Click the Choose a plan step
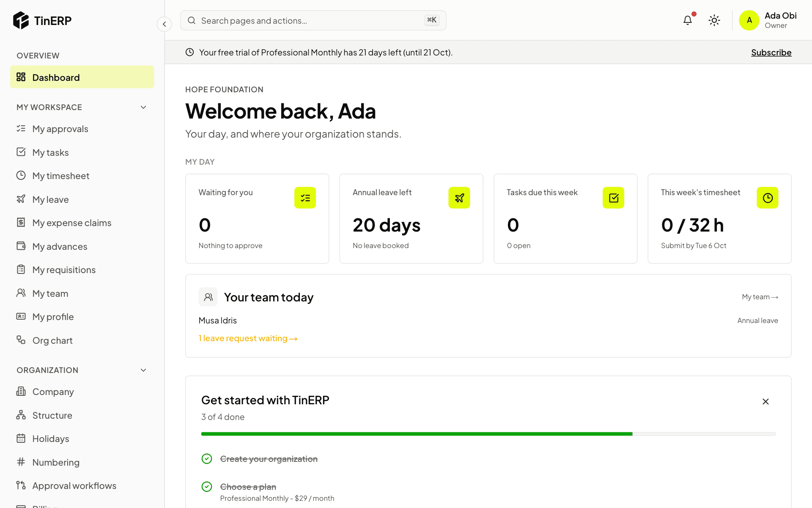 [248, 487]
